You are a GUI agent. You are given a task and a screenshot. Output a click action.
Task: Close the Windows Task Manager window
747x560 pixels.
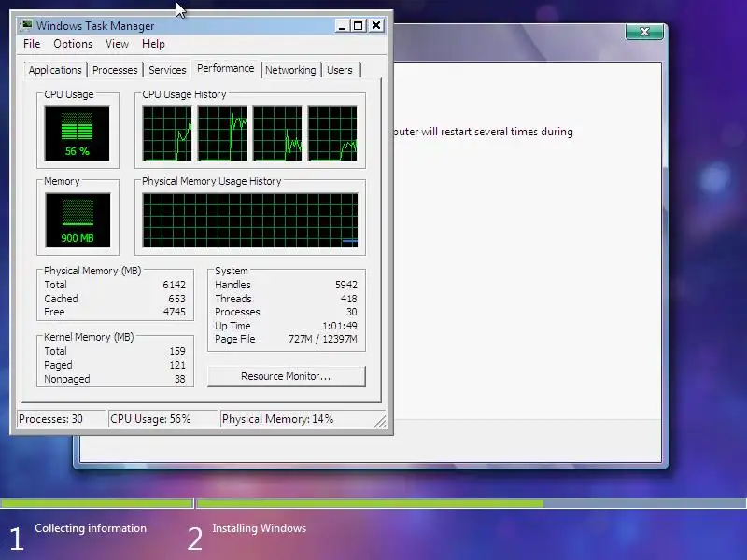tap(376, 26)
